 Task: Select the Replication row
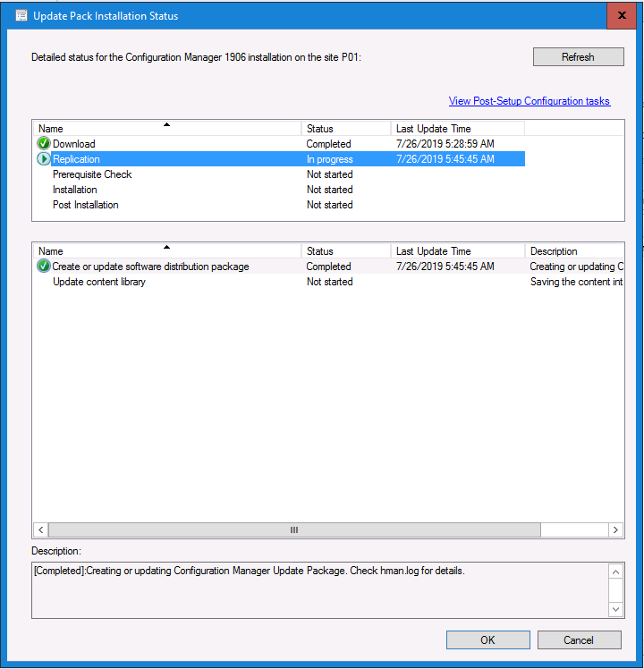pyautogui.click(x=280, y=159)
